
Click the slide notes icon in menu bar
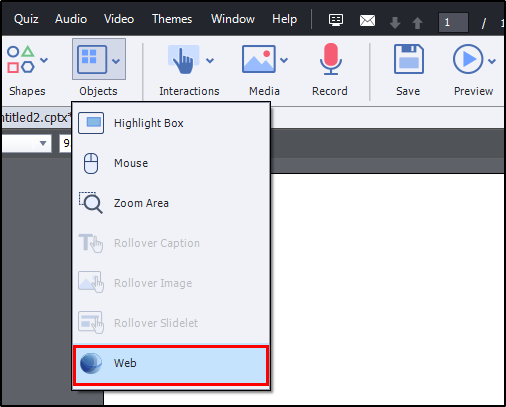[336, 20]
